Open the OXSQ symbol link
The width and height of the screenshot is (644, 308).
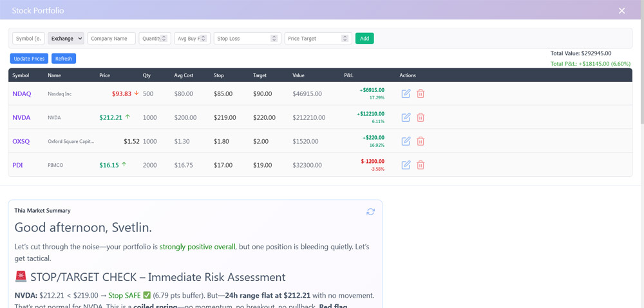point(21,141)
